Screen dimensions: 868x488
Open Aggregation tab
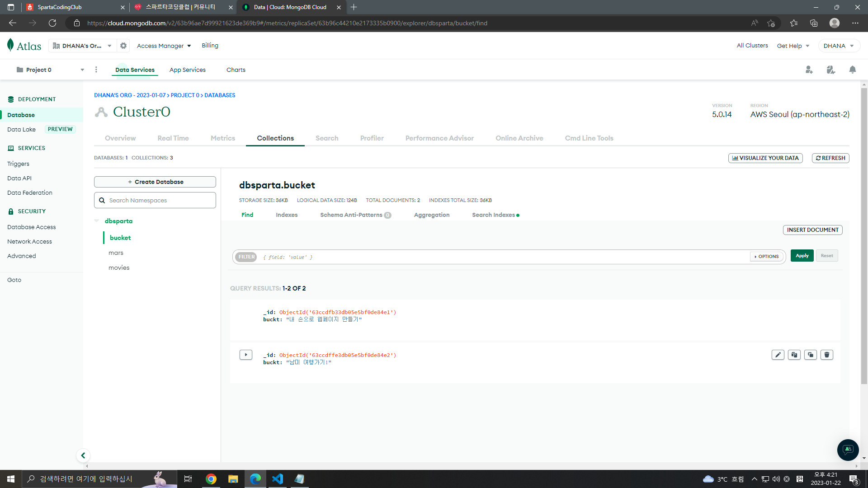click(432, 215)
